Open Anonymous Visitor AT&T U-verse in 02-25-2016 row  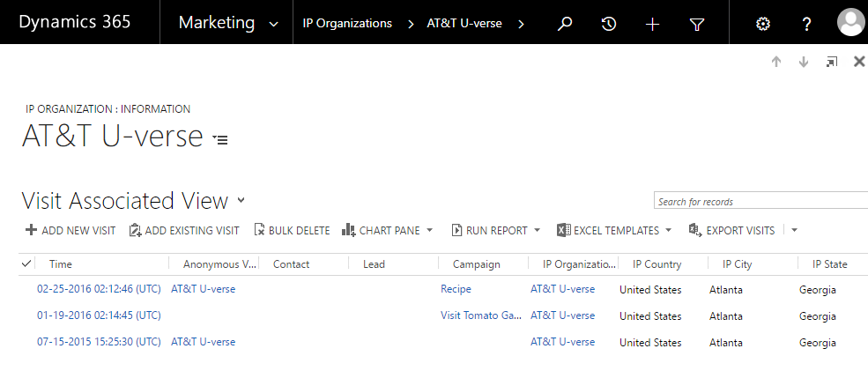(204, 289)
